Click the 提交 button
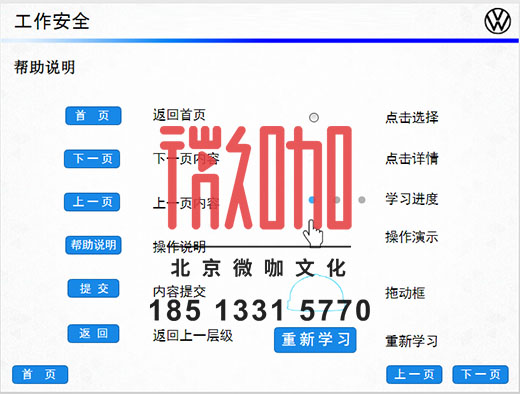 click(93, 288)
